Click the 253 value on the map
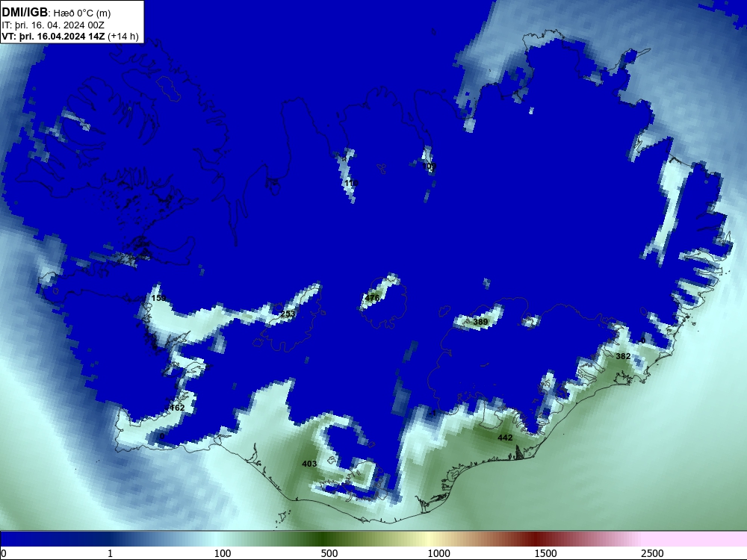Screen dimensions: 747x560 [288, 314]
